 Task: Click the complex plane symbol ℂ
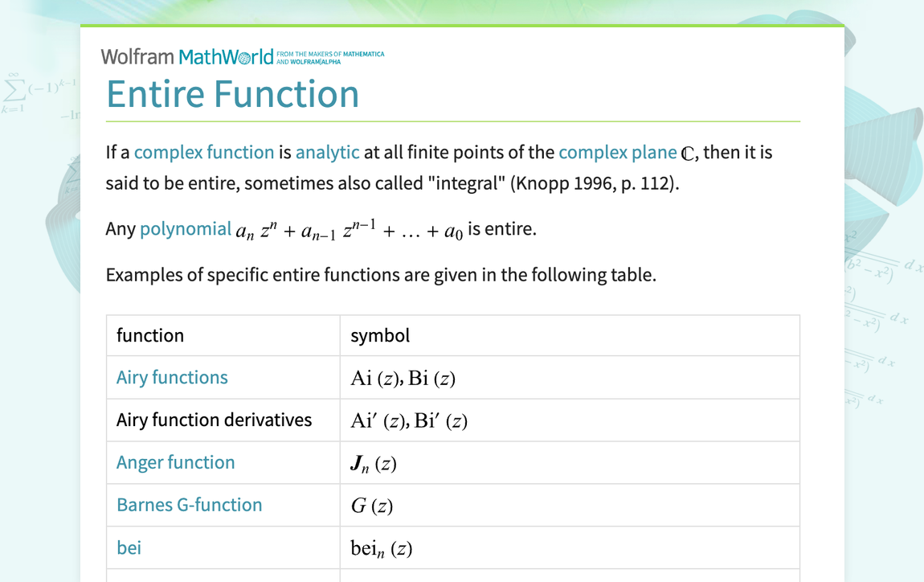click(x=687, y=154)
